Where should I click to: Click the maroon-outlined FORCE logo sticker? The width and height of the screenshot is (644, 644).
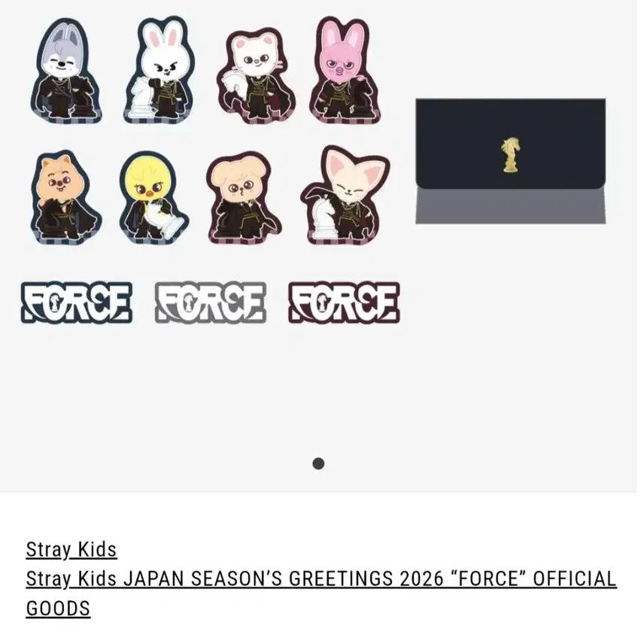click(344, 302)
